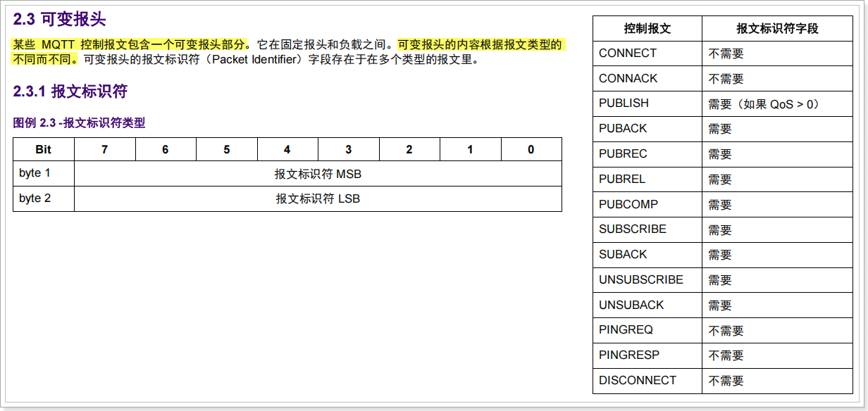Image resolution: width=868 pixels, height=411 pixels.
Task: Click the highlighted words '不同而不同'
Action: pyautogui.click(x=42, y=60)
